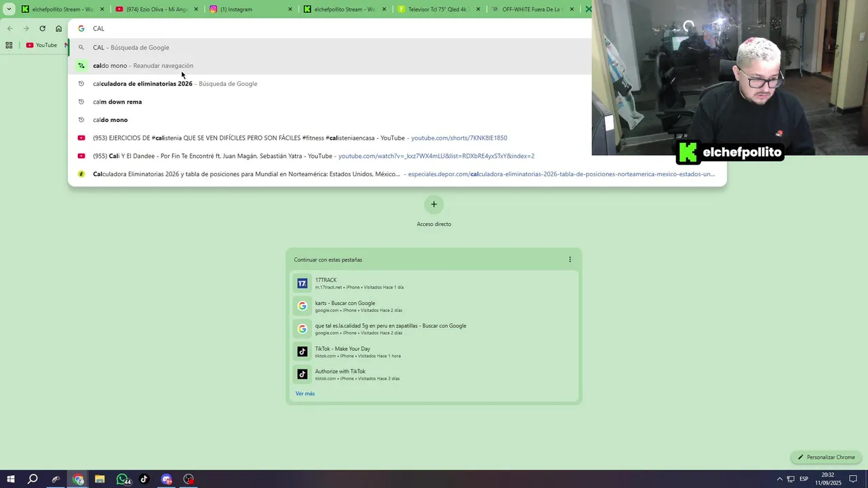Click the browser forward arrow
The image size is (868, 488).
(26, 28)
